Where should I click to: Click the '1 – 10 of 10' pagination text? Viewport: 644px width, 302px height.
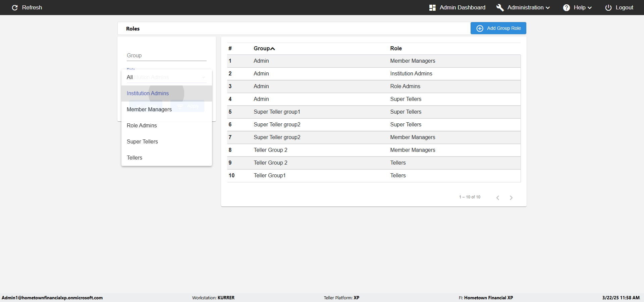tap(470, 197)
